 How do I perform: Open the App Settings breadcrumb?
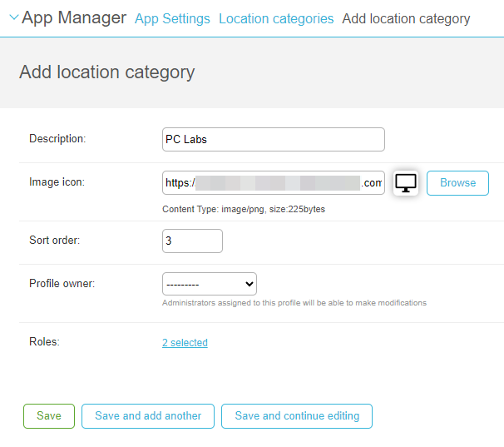point(172,18)
